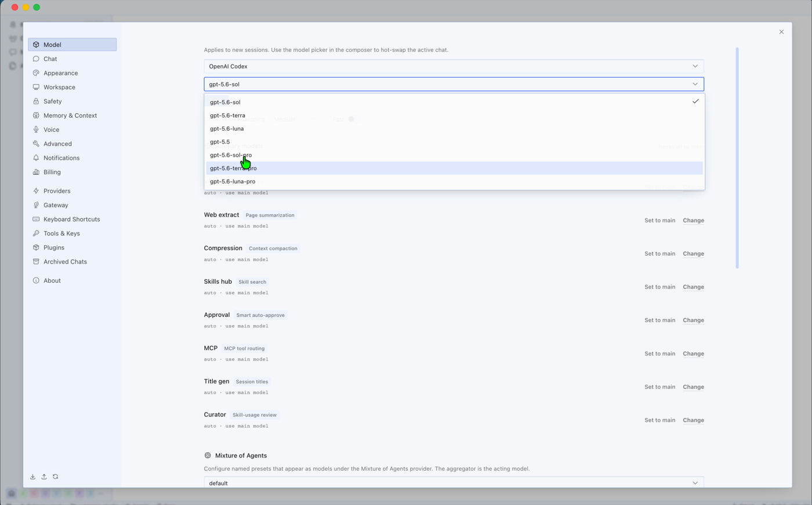
Task: Open Tools & Keys via its key icon
Action: [x=36, y=233]
